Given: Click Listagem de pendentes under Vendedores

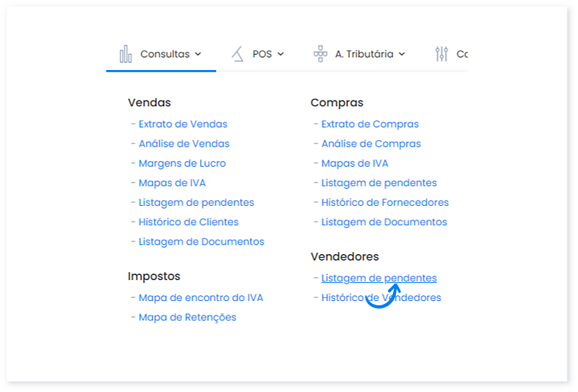Looking at the screenshot, I should click(x=379, y=278).
